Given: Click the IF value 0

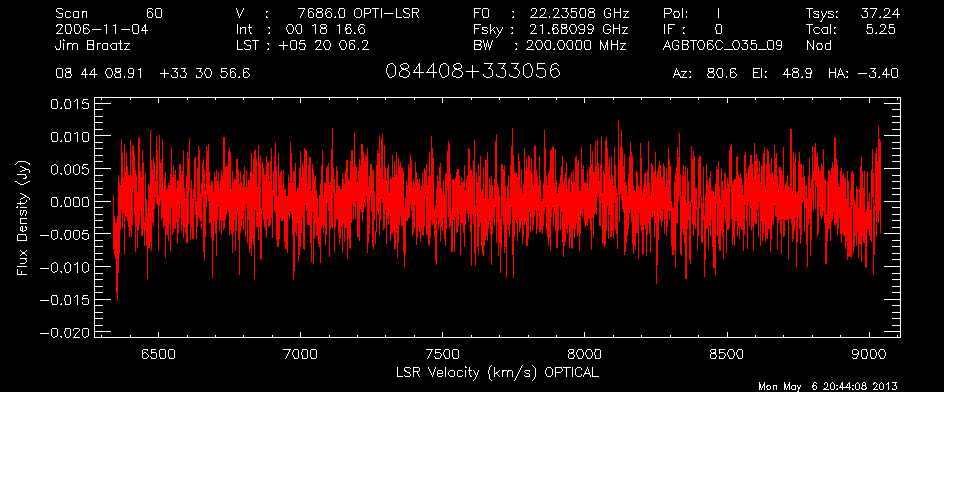Looking at the screenshot, I should click(x=718, y=29).
